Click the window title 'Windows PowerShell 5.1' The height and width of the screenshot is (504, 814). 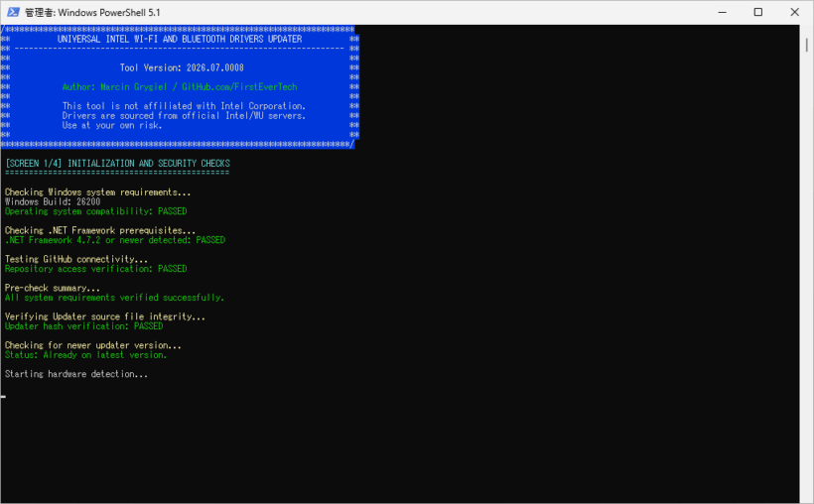(x=109, y=13)
